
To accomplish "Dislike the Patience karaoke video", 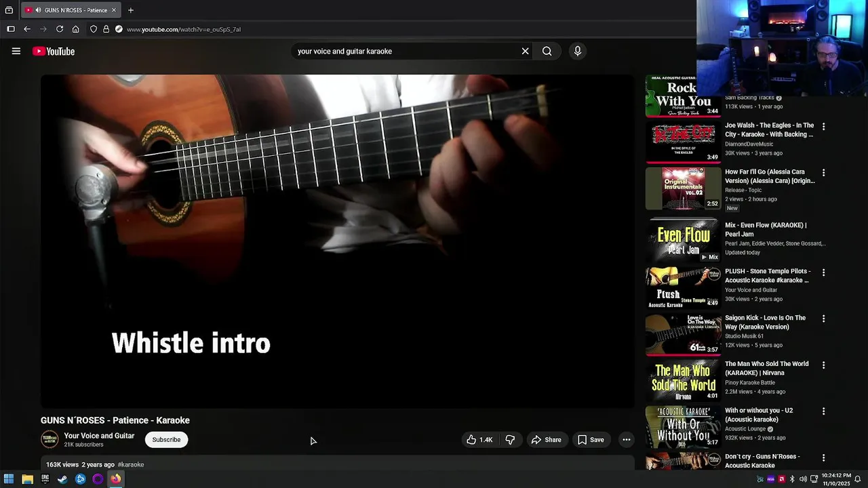I will pos(510,440).
